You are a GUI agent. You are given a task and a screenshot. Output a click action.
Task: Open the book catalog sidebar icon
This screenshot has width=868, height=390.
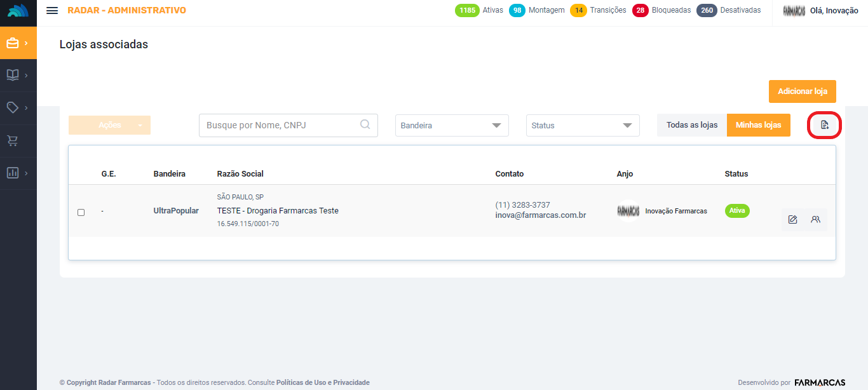(x=18, y=76)
